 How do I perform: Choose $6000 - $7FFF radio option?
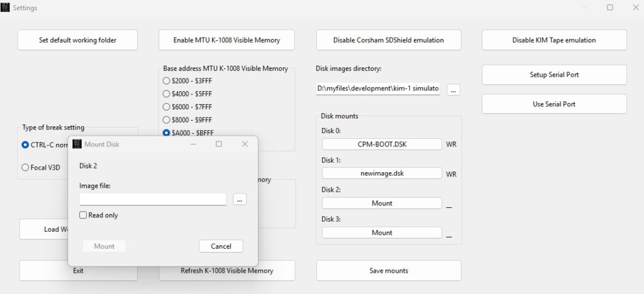(167, 107)
